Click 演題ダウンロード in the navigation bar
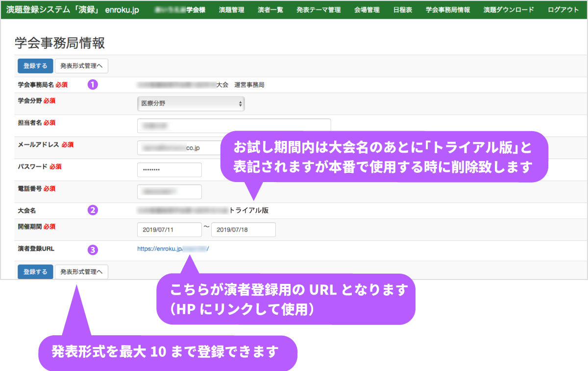 (x=509, y=10)
